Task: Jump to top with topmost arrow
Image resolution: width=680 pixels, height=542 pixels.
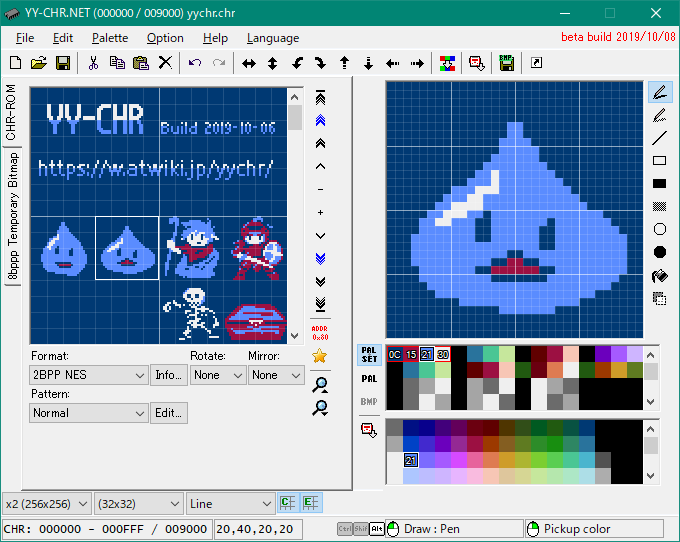Action: coord(320,98)
